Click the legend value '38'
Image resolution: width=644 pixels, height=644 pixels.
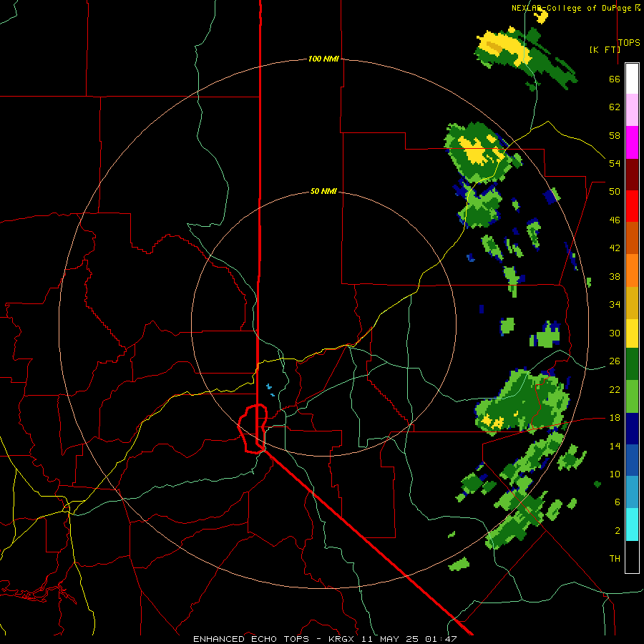click(615, 276)
